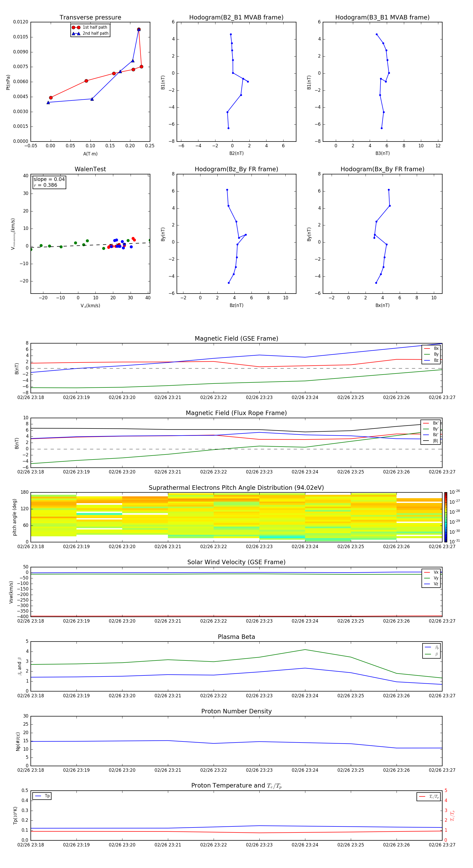The width and height of the screenshot is (473, 868).
Task: Click the 'Transverse pressure' plot title
Action: [x=90, y=18]
